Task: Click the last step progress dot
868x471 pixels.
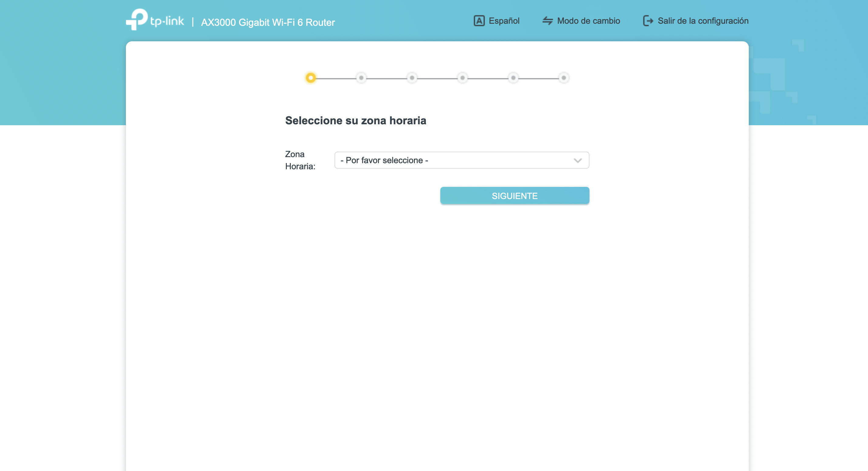Action: (x=563, y=78)
